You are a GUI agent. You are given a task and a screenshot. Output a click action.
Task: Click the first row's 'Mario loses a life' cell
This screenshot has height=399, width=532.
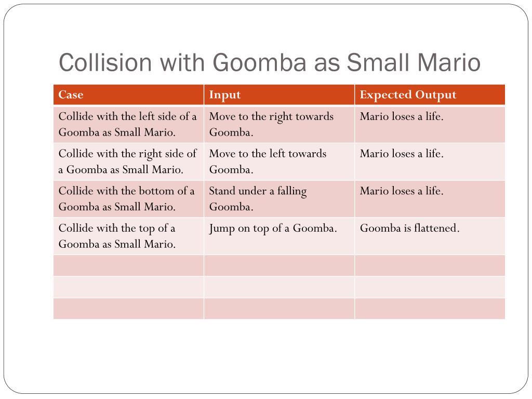coord(430,124)
